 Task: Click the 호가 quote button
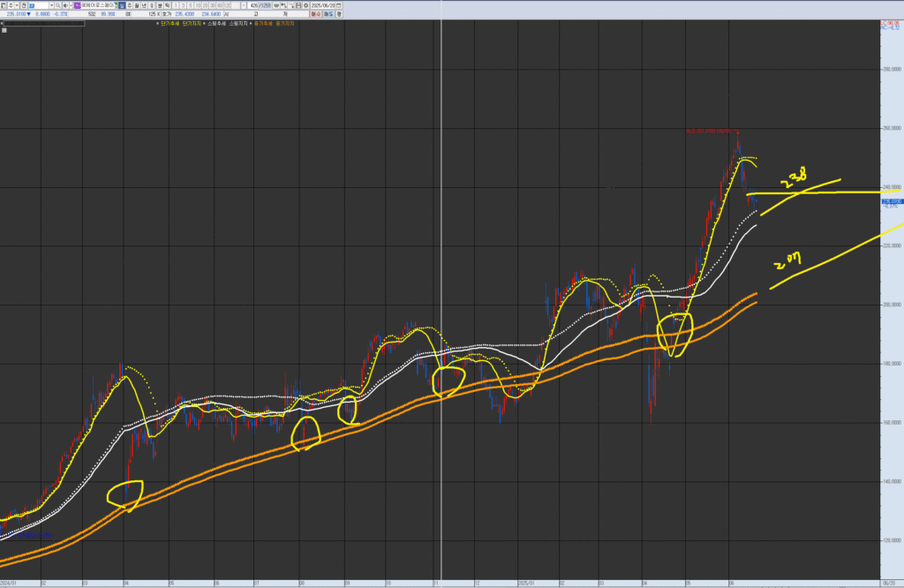click(167, 14)
